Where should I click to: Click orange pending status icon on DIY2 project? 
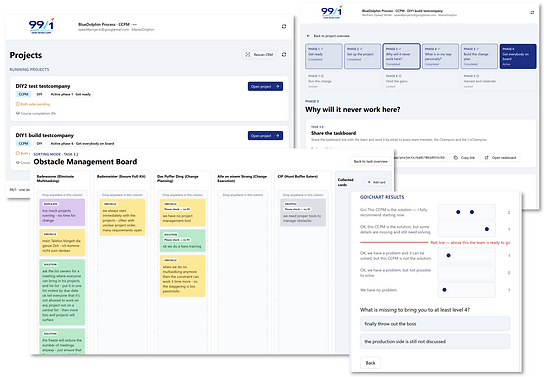pos(18,104)
